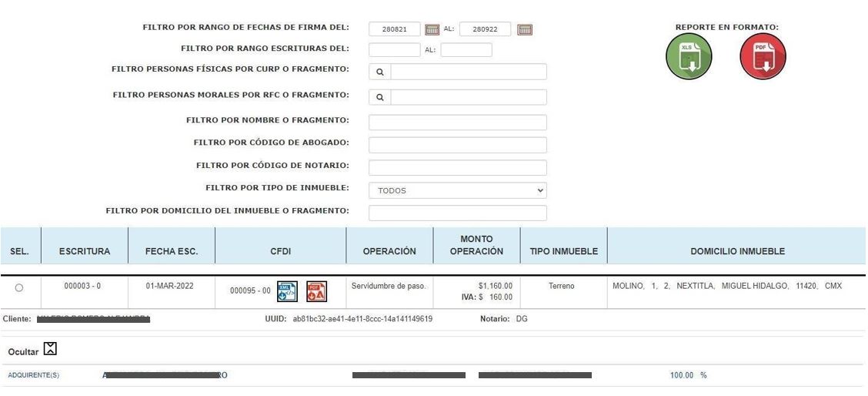Focus the filter by nombre field
Screen dimensions: 868x396
click(458, 122)
